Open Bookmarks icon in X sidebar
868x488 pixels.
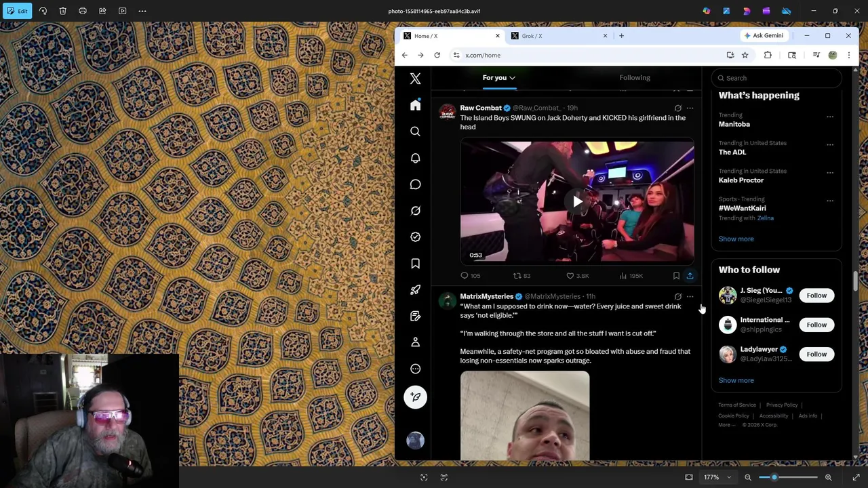click(x=415, y=264)
